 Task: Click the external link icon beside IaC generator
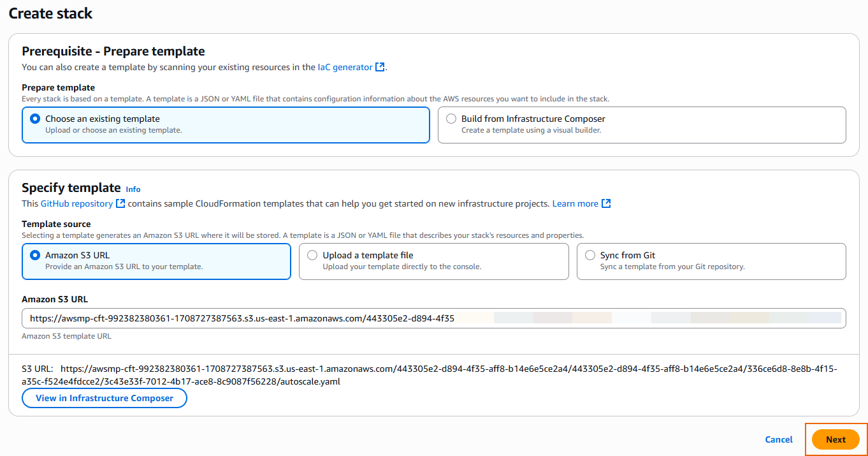pos(380,67)
